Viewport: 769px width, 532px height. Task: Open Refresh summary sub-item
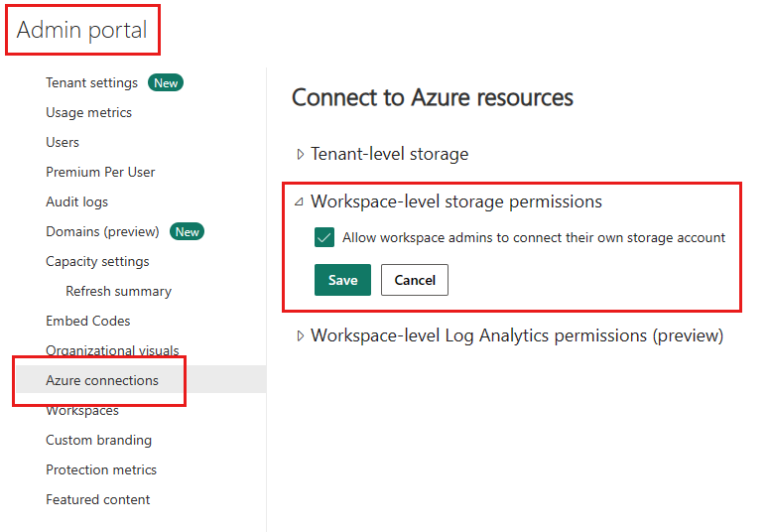pos(118,291)
